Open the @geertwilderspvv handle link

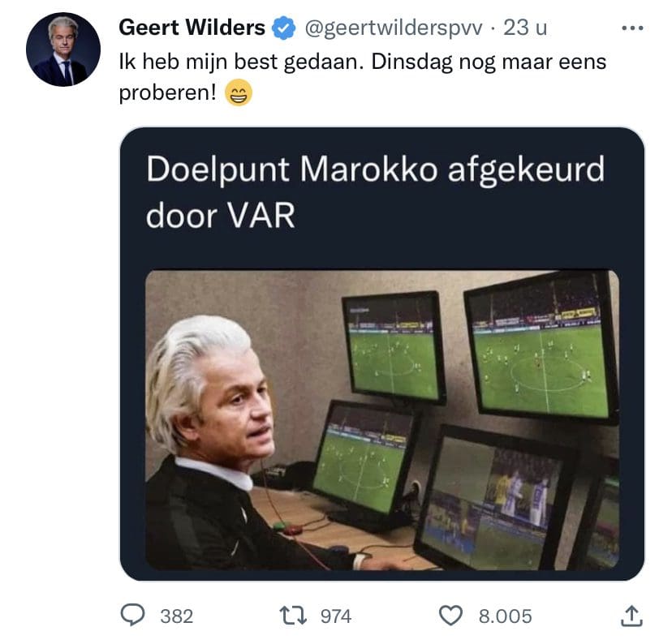click(394, 28)
